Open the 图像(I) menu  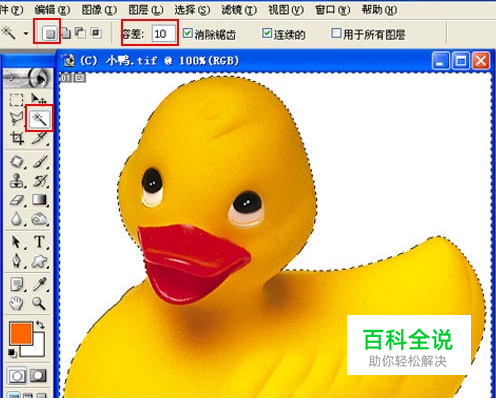point(99,10)
